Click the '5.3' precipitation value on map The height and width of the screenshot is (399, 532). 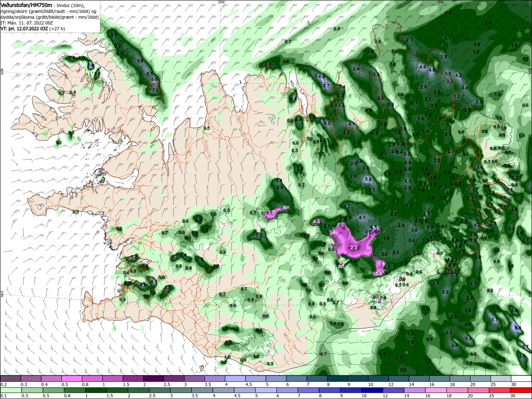426,214
